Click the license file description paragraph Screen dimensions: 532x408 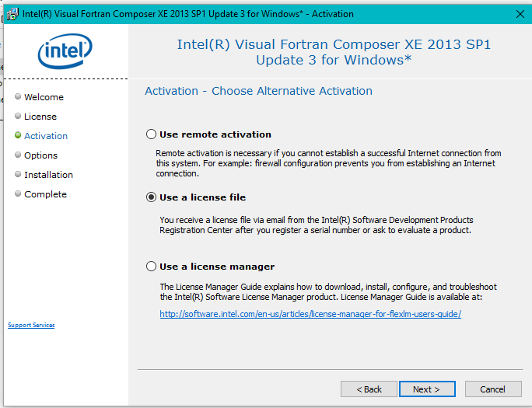click(x=317, y=225)
